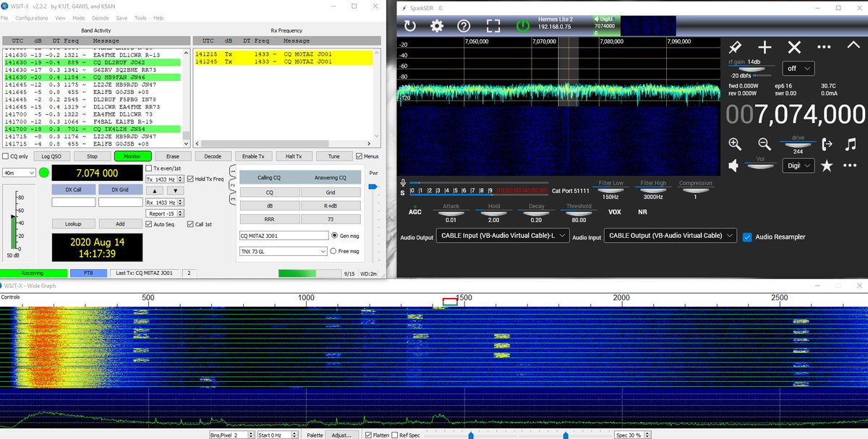Mute audio with the speaker icon
Screen dimensions: 868x439
[733, 166]
